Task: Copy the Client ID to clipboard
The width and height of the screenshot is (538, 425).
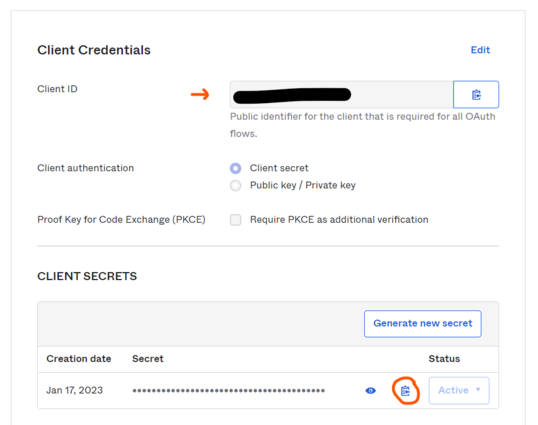Action: point(476,95)
